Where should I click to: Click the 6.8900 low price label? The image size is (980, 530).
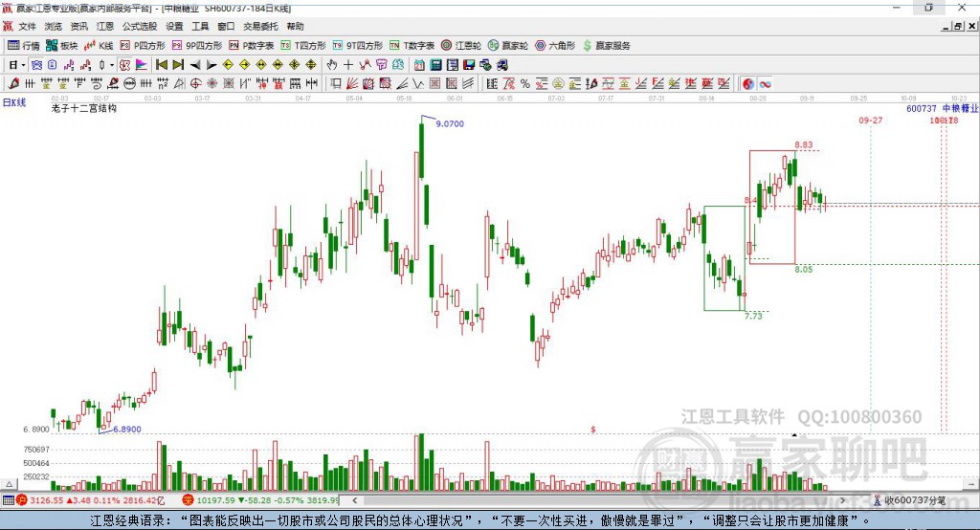tap(127, 430)
